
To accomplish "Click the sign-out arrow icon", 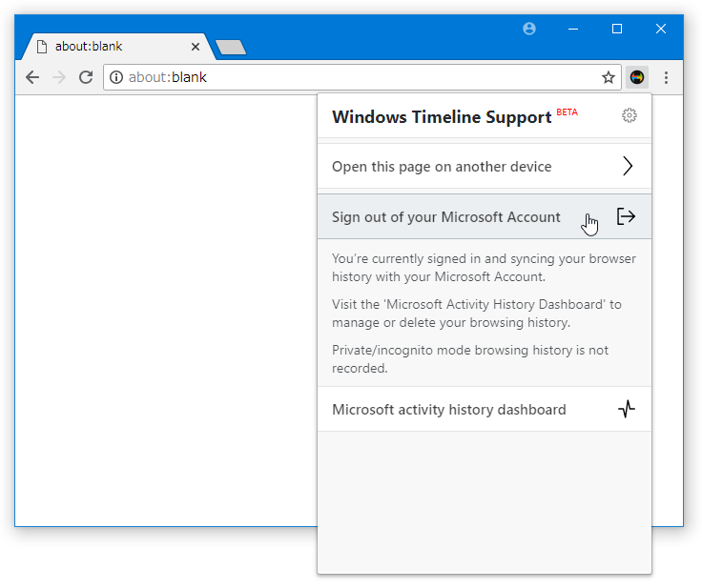I will coord(626,216).
